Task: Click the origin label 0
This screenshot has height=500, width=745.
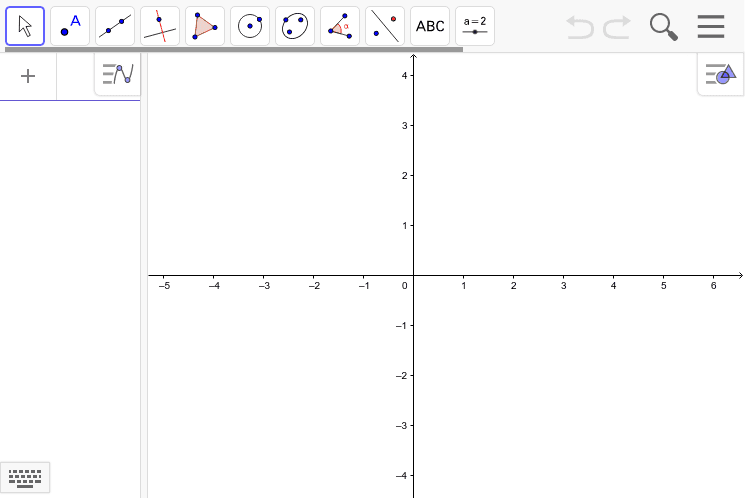Action: point(404,286)
